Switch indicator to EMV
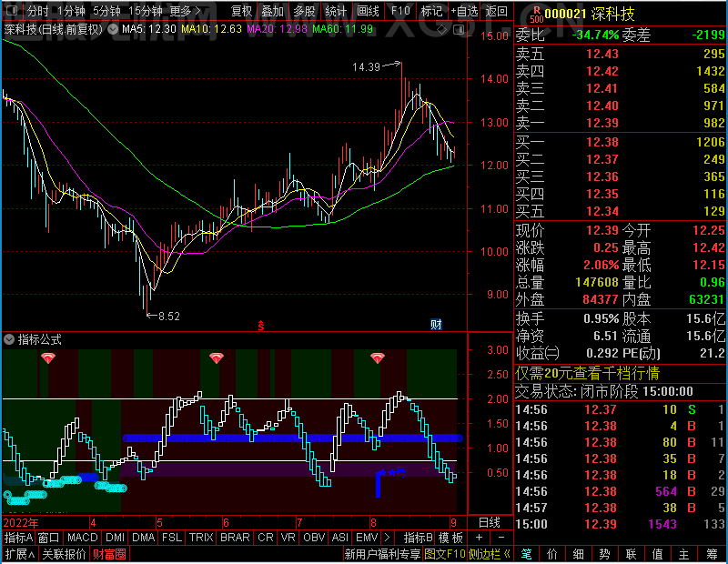The image size is (728, 564). point(367,538)
